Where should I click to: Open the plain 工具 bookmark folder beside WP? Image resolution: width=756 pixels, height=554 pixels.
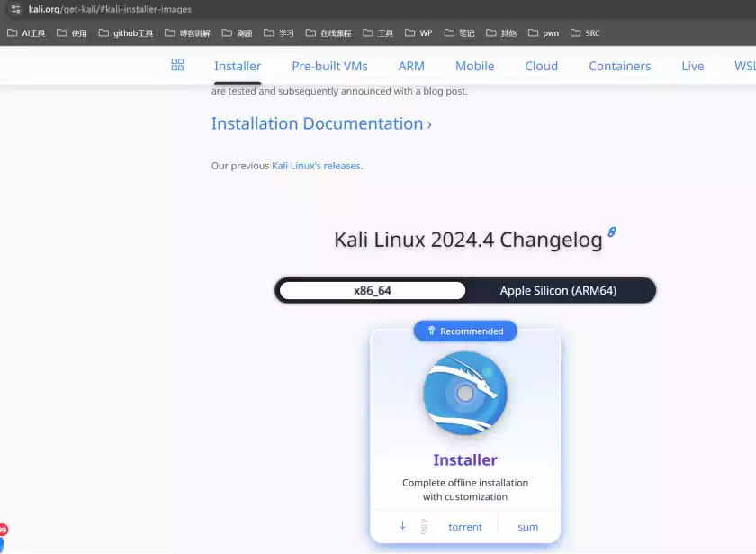click(378, 32)
